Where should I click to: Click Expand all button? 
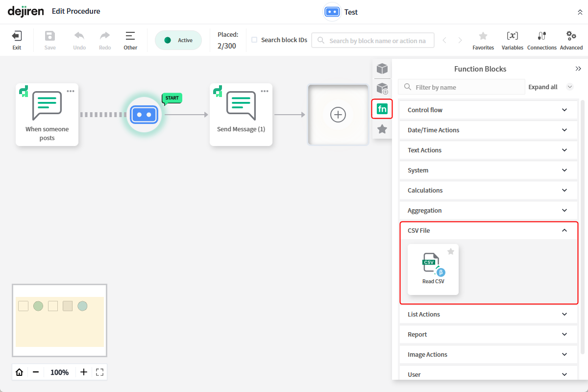point(542,87)
